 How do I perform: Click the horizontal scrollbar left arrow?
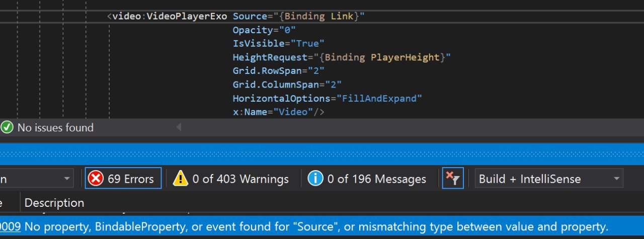click(x=178, y=127)
